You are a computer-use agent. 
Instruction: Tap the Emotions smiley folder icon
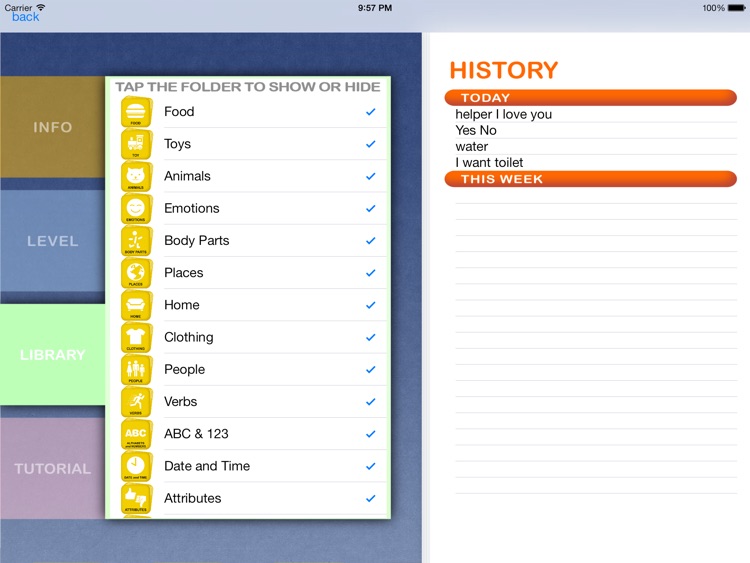pos(136,209)
